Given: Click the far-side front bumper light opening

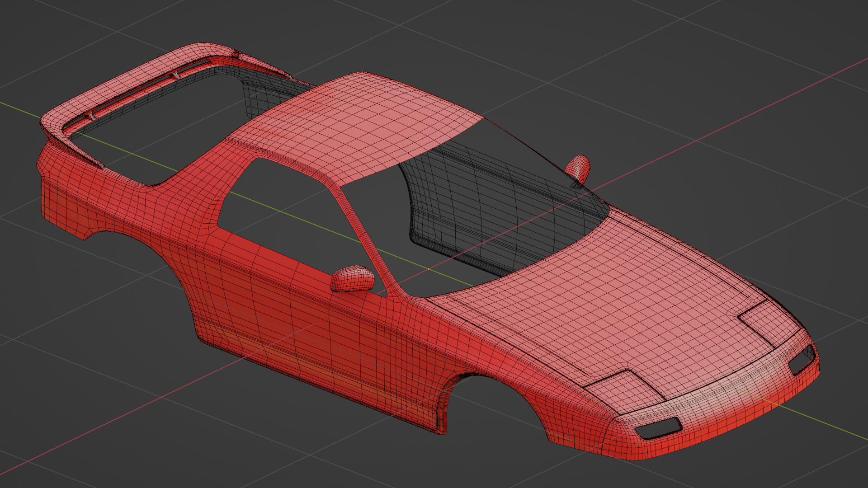Looking at the screenshot, I should pos(802,360).
